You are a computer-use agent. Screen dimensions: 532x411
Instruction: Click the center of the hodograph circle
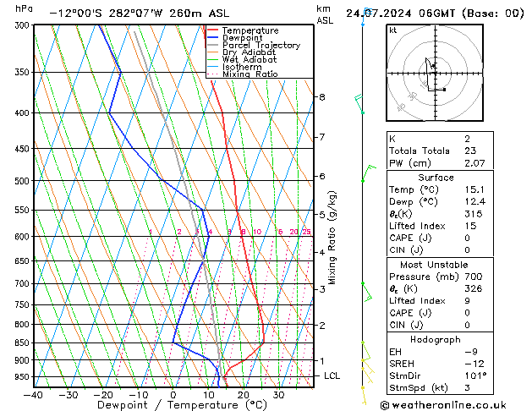[x=436, y=73]
